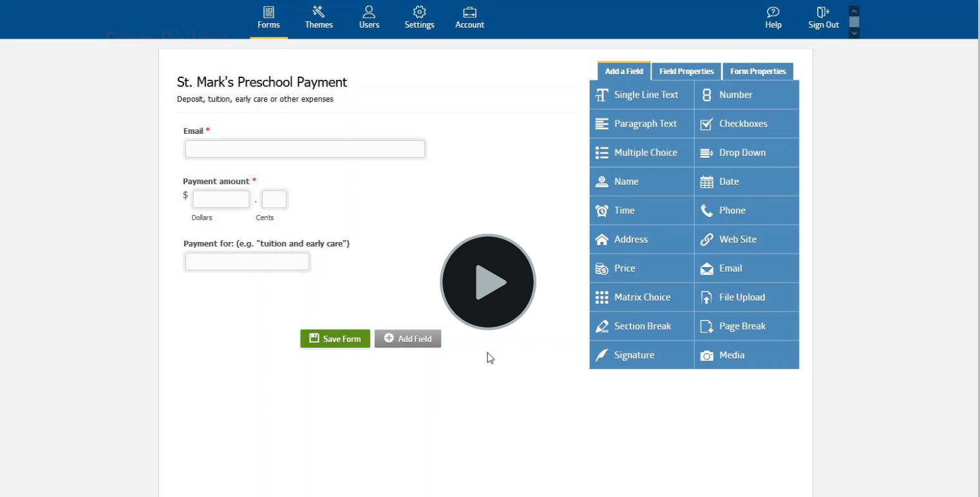Screen dimensions: 980x497
Task: Add a Media field
Action: [747, 355]
